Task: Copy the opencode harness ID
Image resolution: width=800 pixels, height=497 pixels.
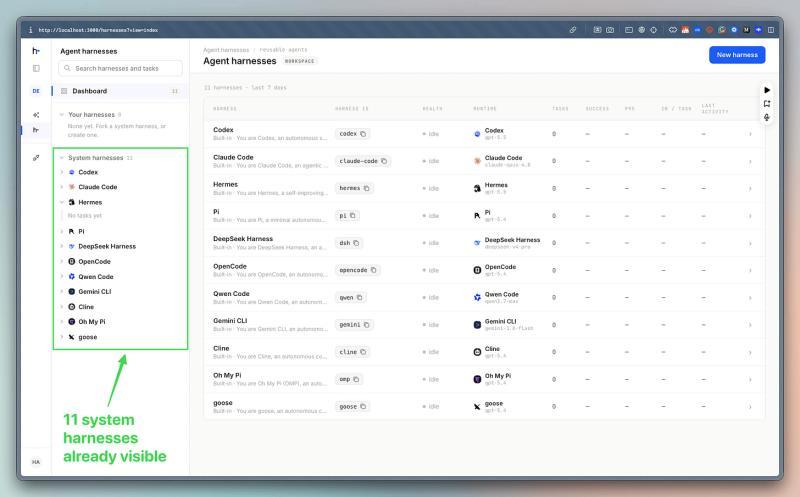Action: 373,270
